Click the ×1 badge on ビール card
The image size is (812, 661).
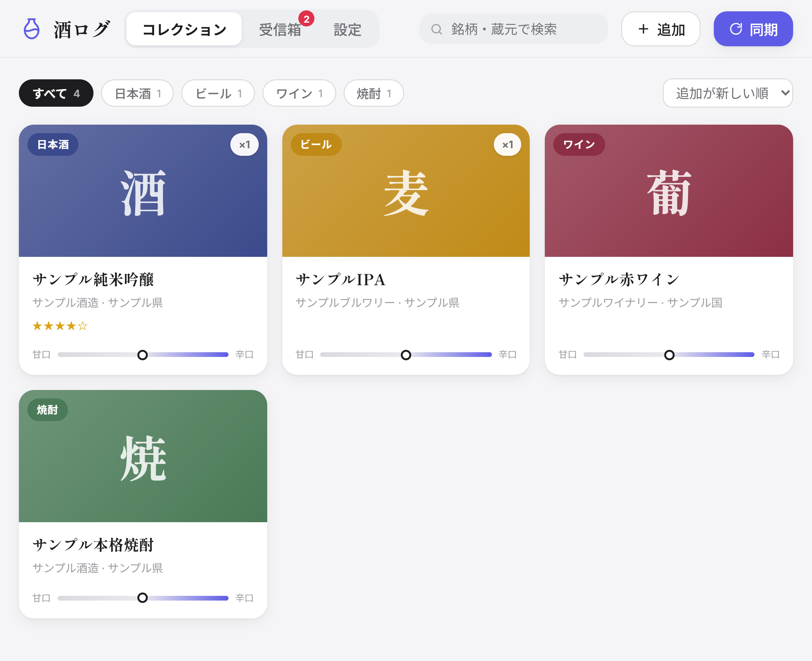point(507,145)
